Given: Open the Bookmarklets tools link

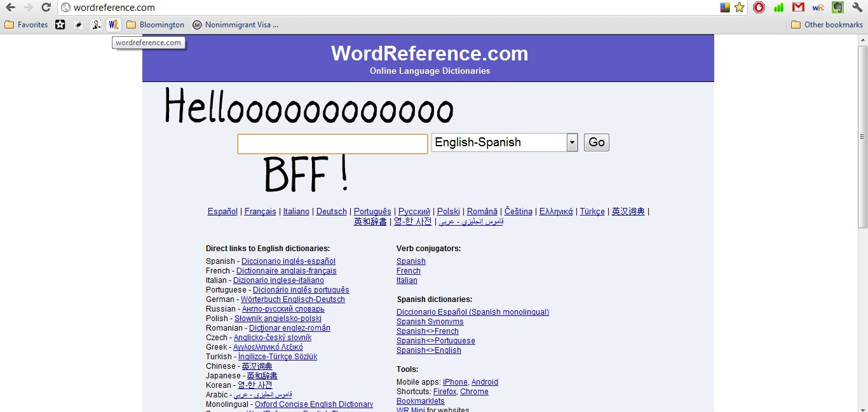Looking at the screenshot, I should 421,401.
